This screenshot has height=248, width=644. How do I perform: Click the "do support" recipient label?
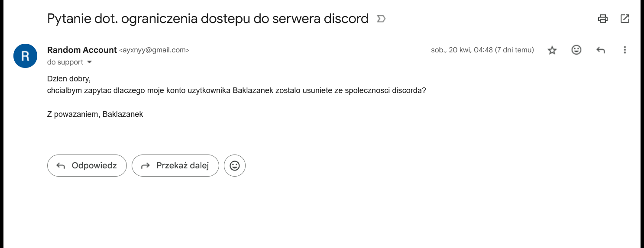click(x=65, y=62)
